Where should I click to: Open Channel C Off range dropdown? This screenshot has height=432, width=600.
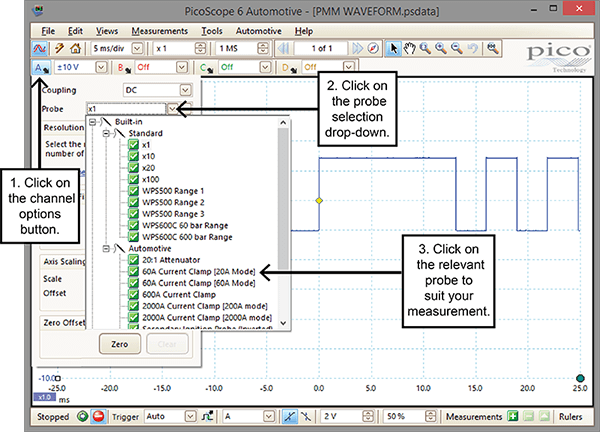coord(265,68)
